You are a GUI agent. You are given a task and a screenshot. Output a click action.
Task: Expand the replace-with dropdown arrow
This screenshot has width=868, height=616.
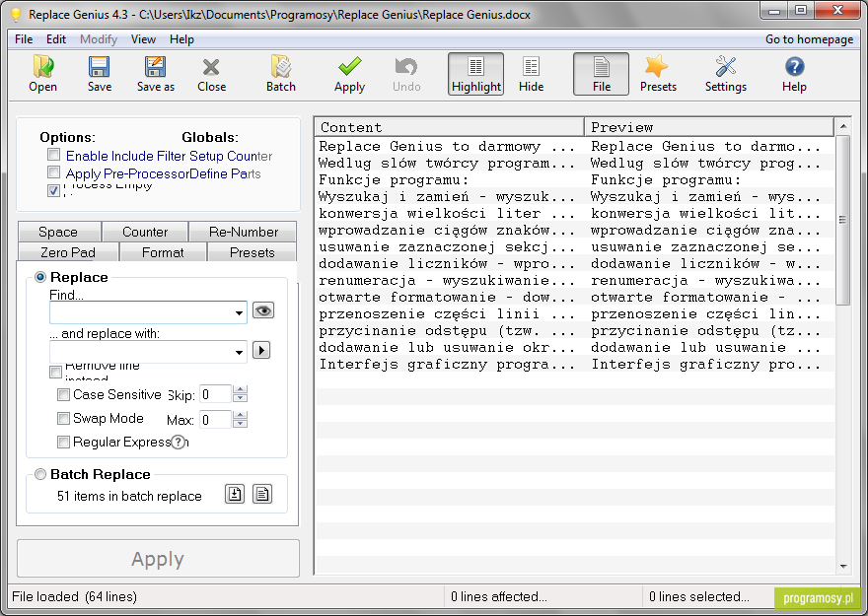pyautogui.click(x=239, y=352)
